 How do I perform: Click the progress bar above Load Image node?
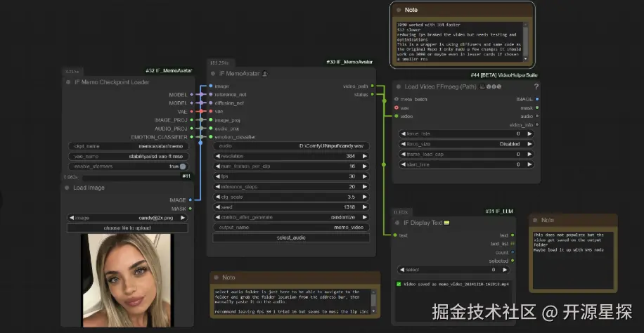(131, 178)
